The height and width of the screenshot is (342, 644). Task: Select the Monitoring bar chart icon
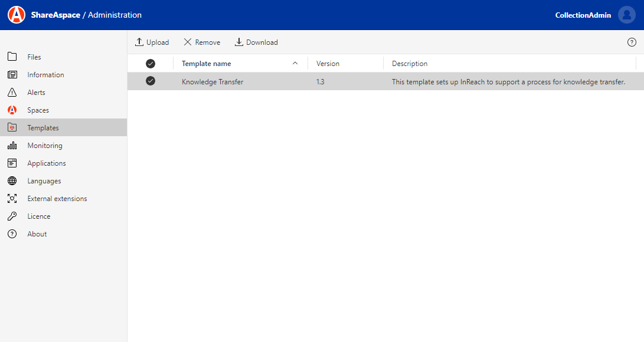click(12, 146)
